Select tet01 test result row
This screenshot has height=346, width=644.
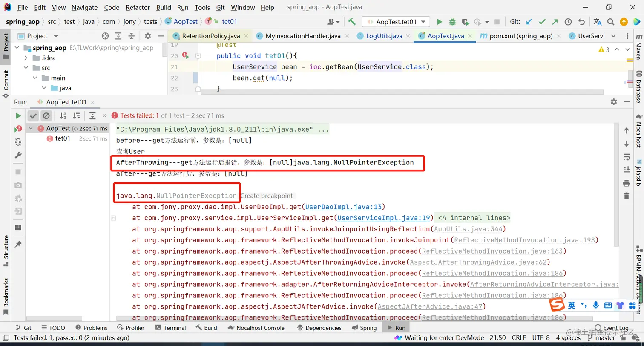tap(67, 138)
